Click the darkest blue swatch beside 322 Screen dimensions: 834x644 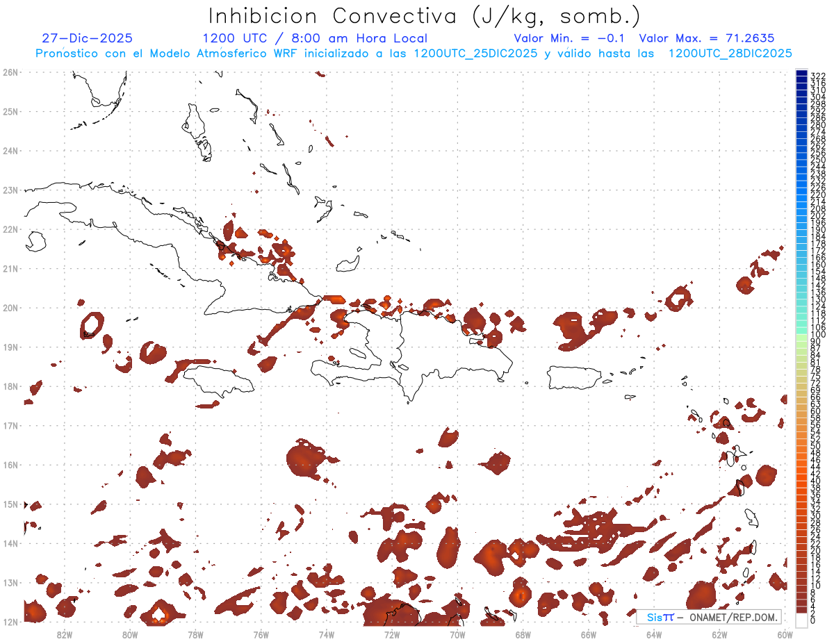801,74
